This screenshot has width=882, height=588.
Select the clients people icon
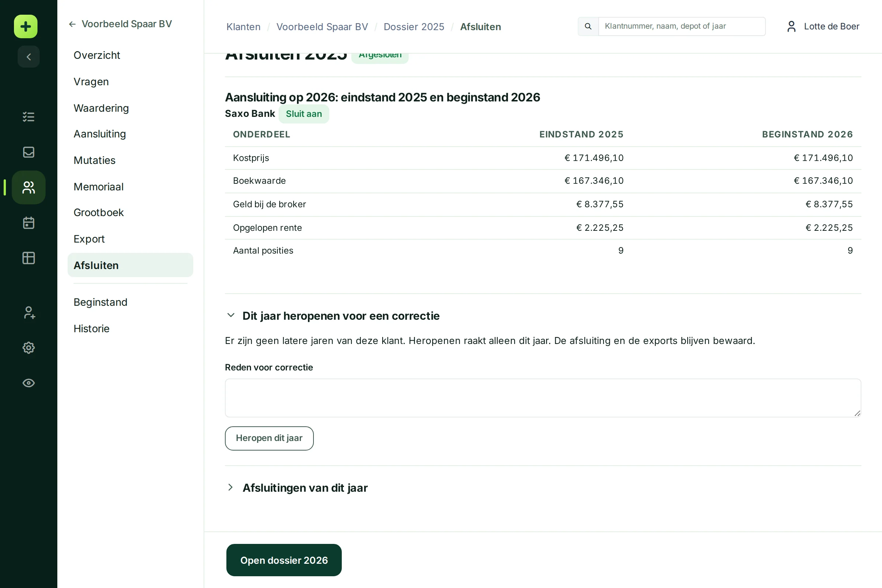pos(29,187)
